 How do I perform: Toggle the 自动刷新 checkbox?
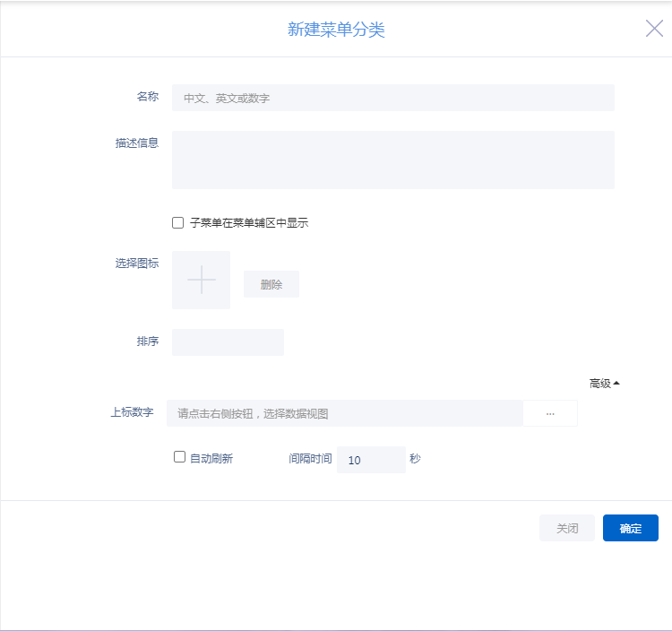point(180,458)
